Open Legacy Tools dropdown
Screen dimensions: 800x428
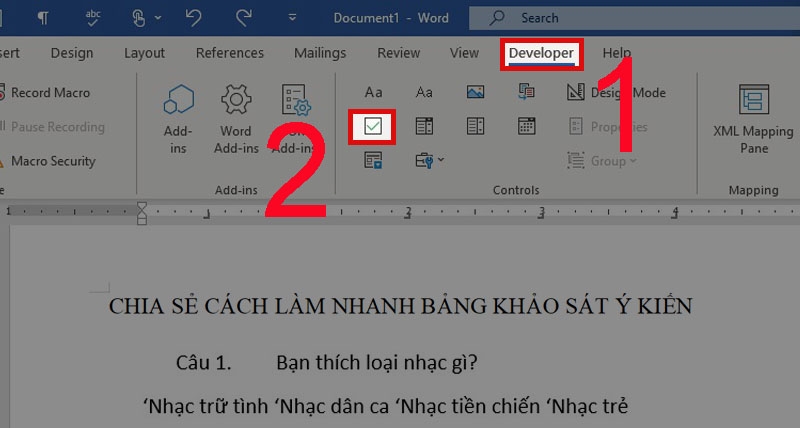430,161
